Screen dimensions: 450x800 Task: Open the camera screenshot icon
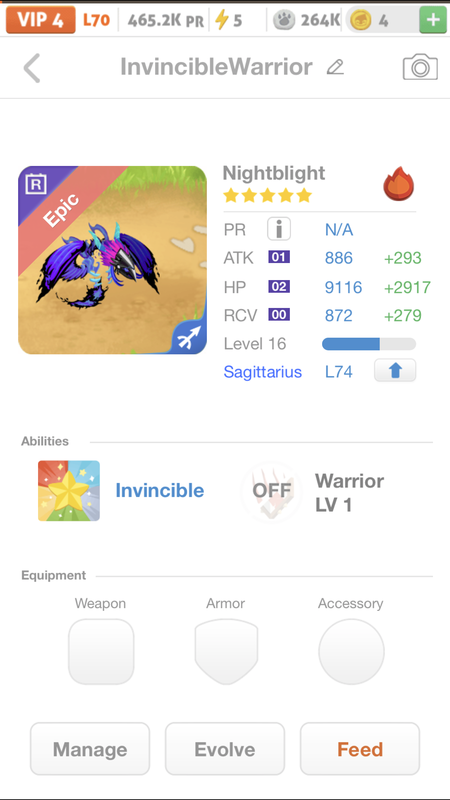420,68
